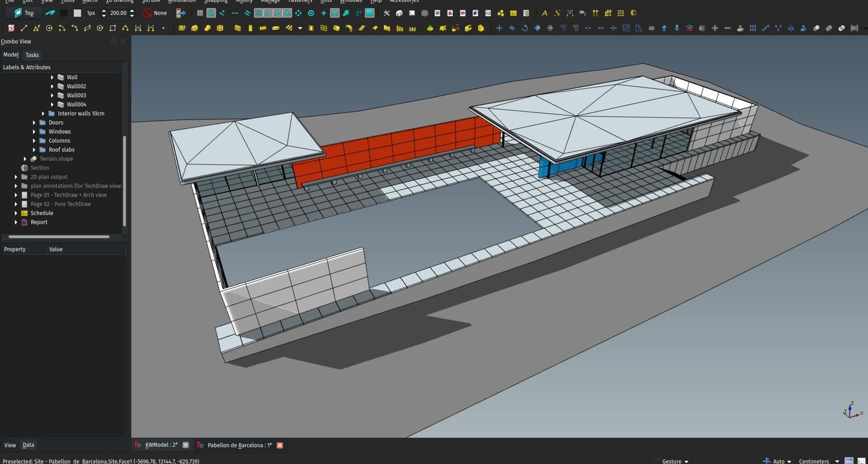Click the auto-group arrow icon
868x464 pixels.
click(x=180, y=13)
